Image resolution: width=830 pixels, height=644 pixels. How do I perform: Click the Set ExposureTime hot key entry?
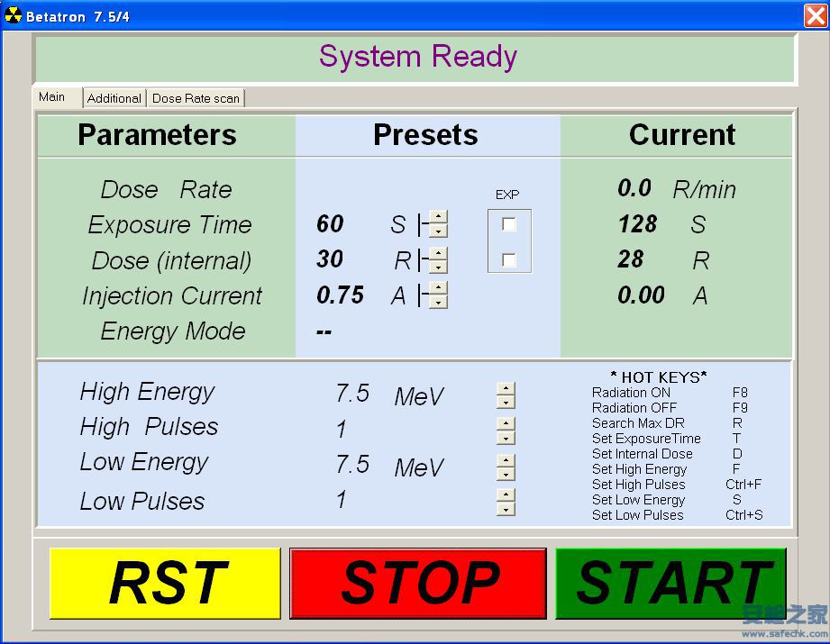click(x=667, y=439)
